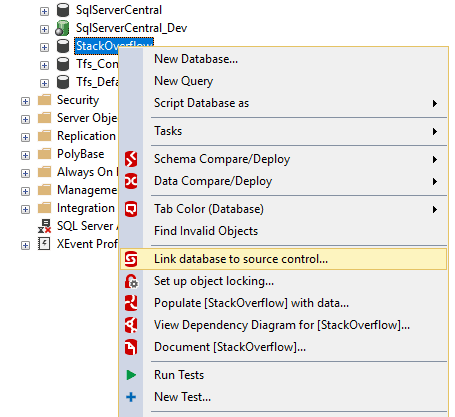This screenshot has width=455, height=417.
Task: Select the SqlServerCentral_Dev database
Action: pyautogui.click(x=131, y=28)
